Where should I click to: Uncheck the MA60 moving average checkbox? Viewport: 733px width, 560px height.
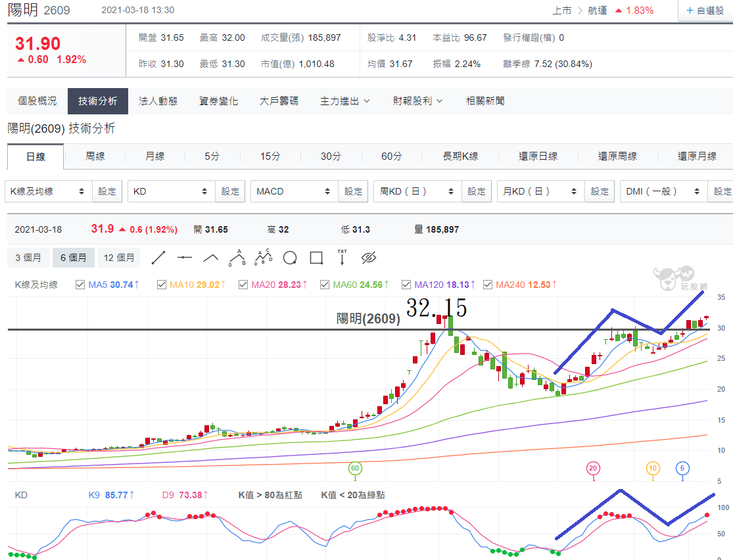[325, 285]
